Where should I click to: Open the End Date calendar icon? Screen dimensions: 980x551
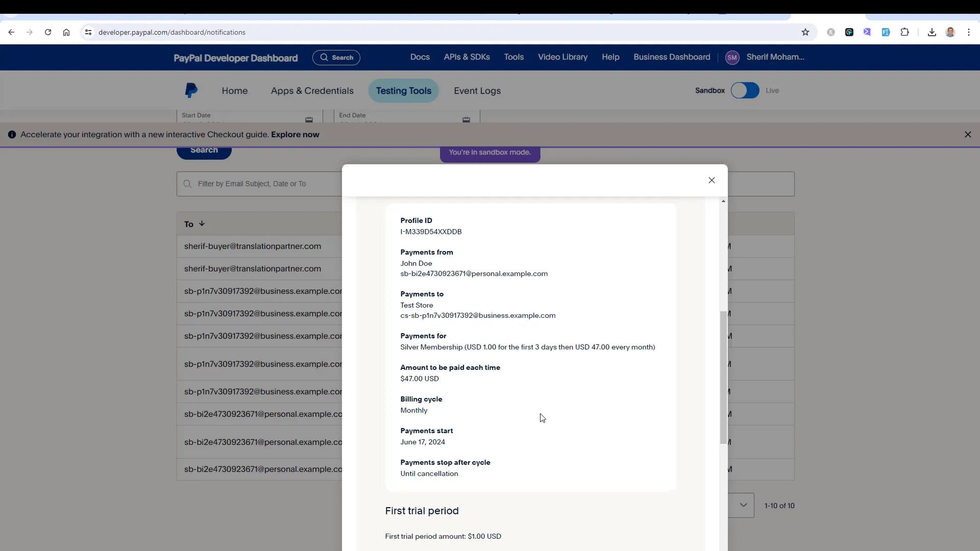coord(466,119)
